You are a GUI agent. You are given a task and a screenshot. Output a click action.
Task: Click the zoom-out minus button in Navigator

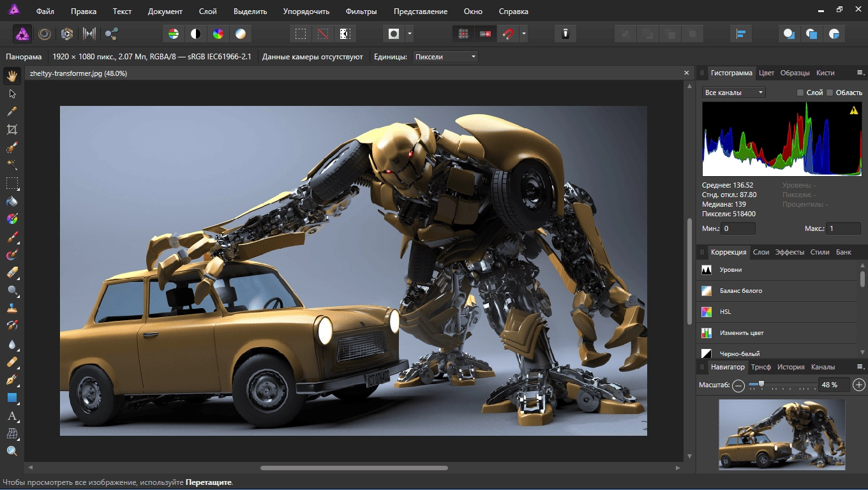tap(738, 385)
